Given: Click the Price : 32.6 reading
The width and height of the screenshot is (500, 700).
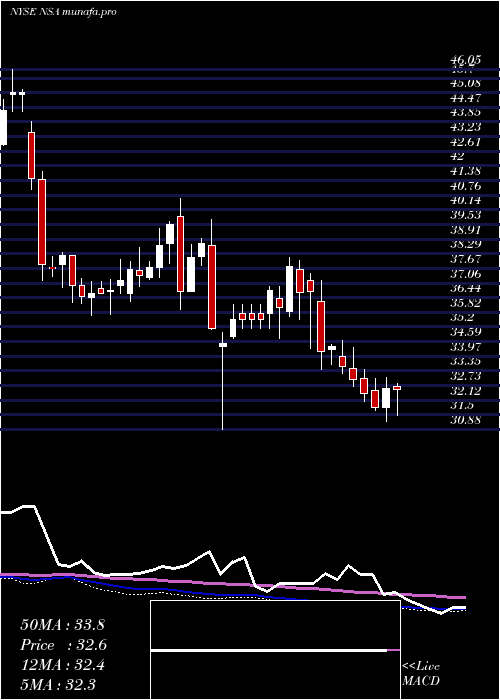Looking at the screenshot, I should point(64,645).
